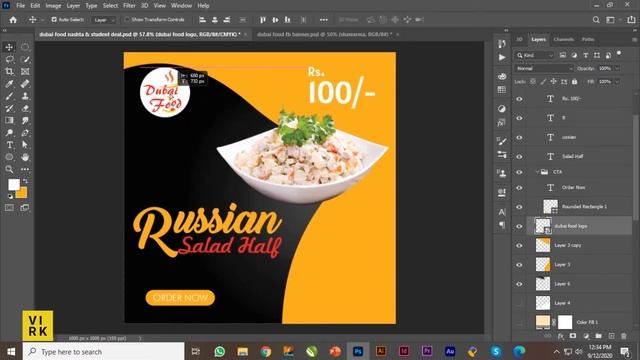This screenshot has height=360, width=640.
Task: Open the Filter menu
Action: tap(129, 6)
